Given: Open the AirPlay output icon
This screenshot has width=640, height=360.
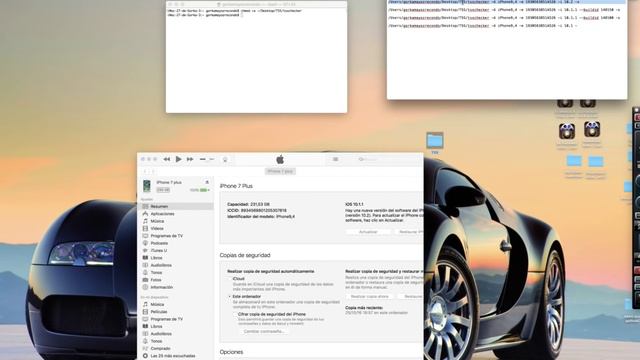Looking at the screenshot, I should point(225,159).
